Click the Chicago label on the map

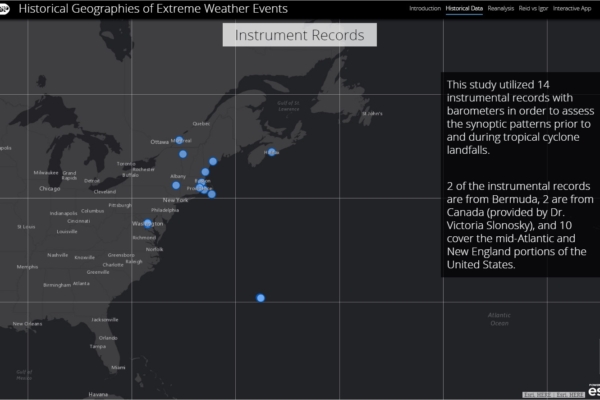[x=49, y=188]
